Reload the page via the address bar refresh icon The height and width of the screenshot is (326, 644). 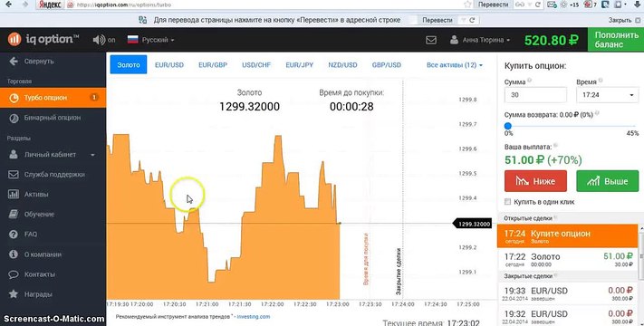click(x=538, y=5)
